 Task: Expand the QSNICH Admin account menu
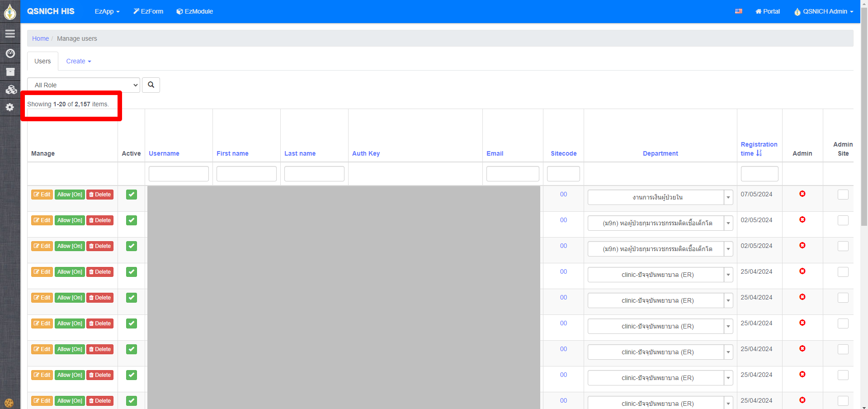pyautogui.click(x=824, y=11)
